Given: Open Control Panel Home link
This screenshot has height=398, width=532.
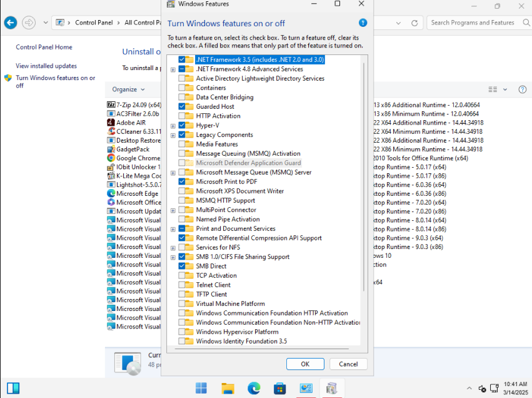Looking at the screenshot, I should tap(44, 47).
